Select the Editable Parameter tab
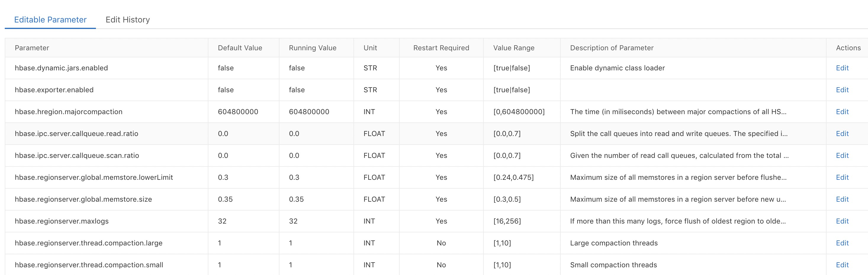868x275 pixels. coord(50,20)
